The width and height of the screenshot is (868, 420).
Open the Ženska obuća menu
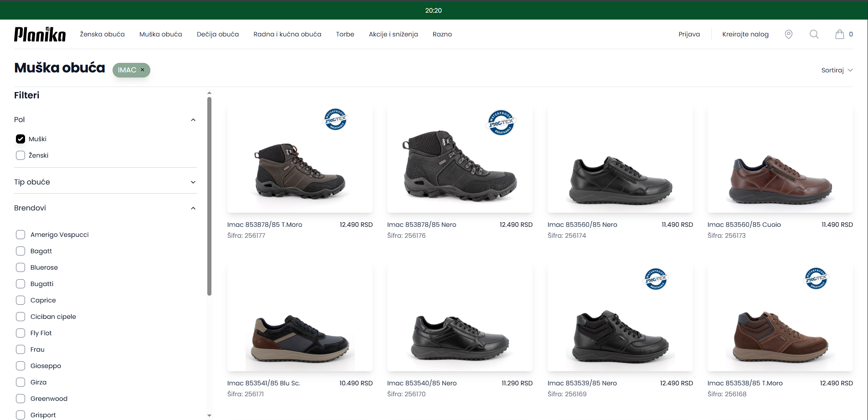(102, 34)
